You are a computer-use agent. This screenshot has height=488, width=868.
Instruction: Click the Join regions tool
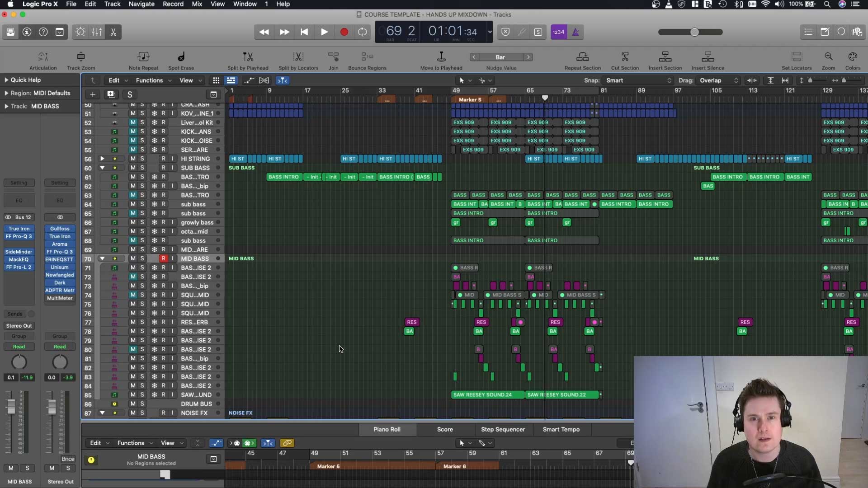click(333, 61)
